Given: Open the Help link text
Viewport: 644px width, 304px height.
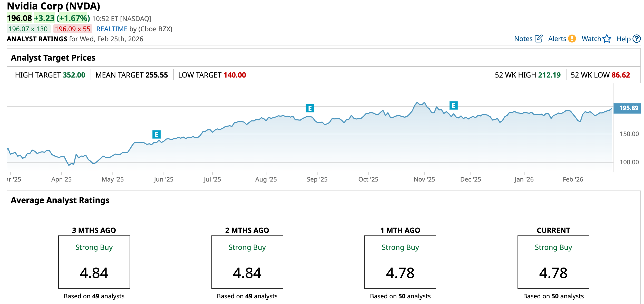Looking at the screenshot, I should pyautogui.click(x=623, y=39).
